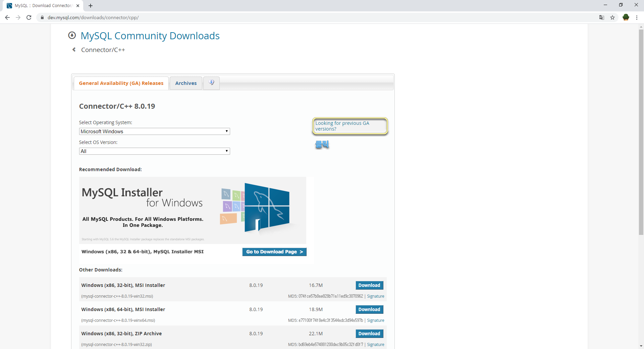The width and height of the screenshot is (644, 349).
Task: Open the Chrome three-dot menu
Action: (637, 17)
